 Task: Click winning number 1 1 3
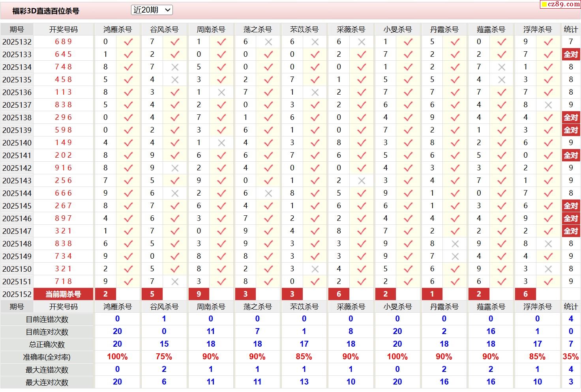click(x=63, y=92)
